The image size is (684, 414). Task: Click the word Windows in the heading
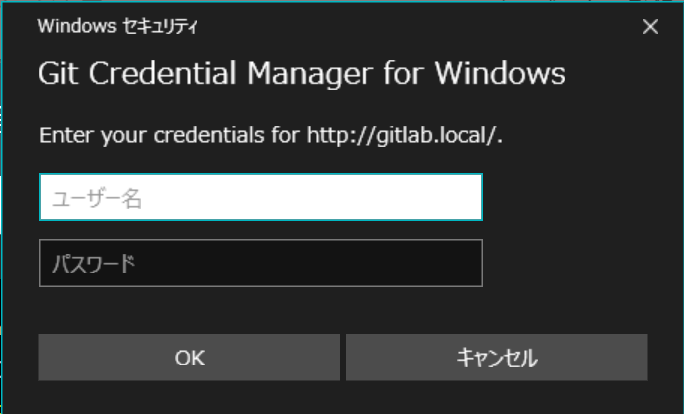[x=500, y=72]
